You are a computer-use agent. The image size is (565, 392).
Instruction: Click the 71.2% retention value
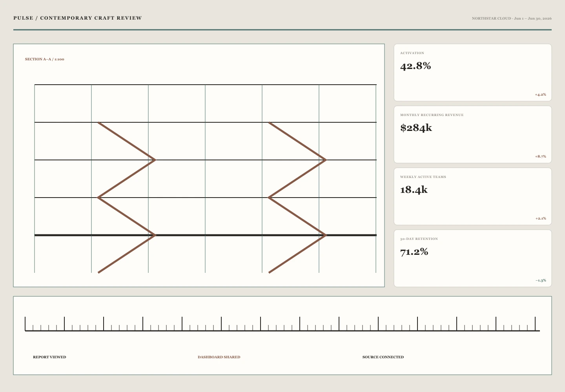(414, 252)
